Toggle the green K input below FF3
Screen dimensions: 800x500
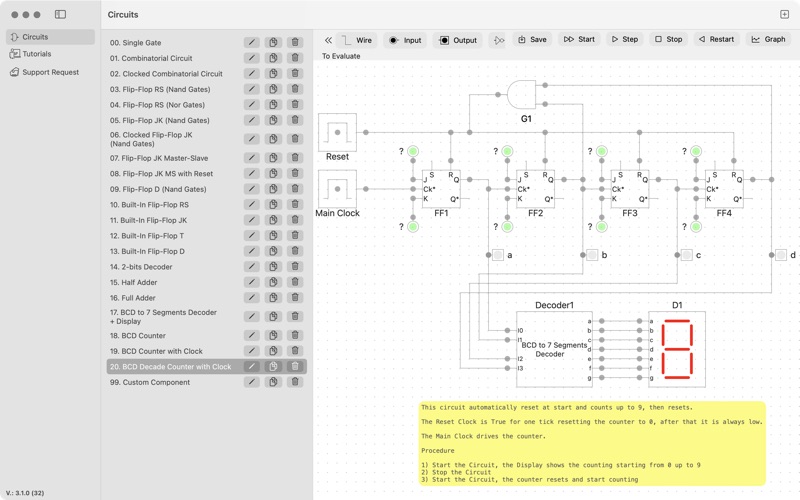[602, 227]
